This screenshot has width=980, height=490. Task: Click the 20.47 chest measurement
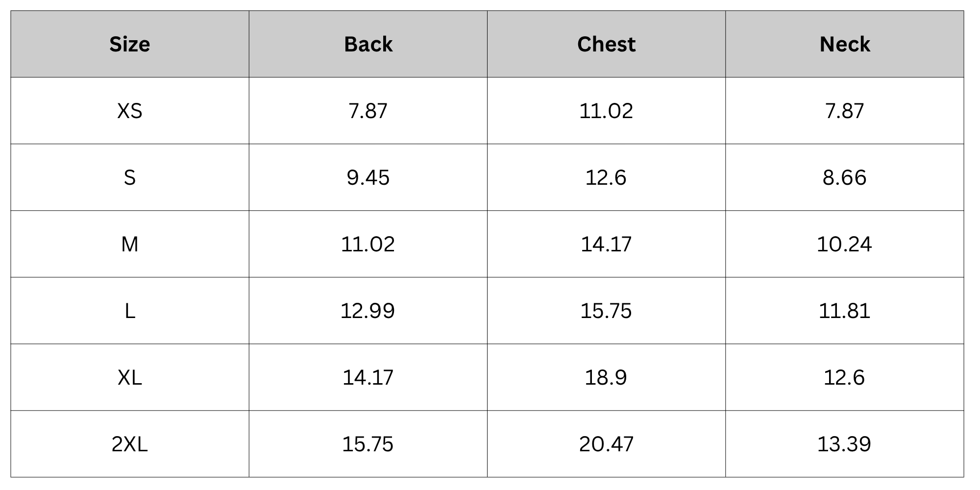pyautogui.click(x=606, y=444)
